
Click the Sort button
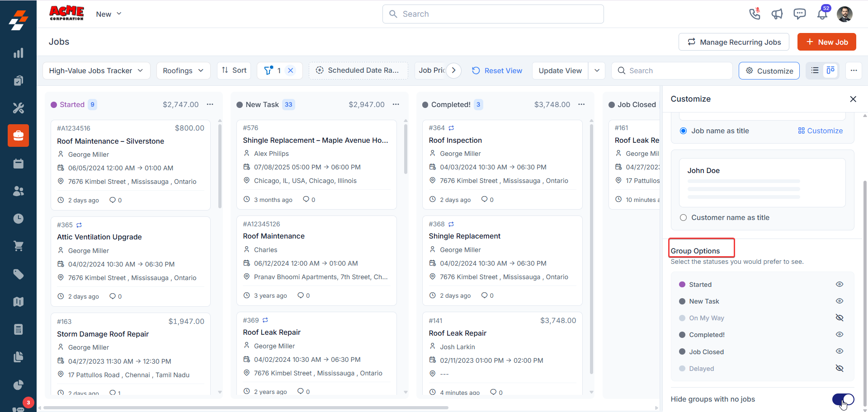[x=234, y=70]
